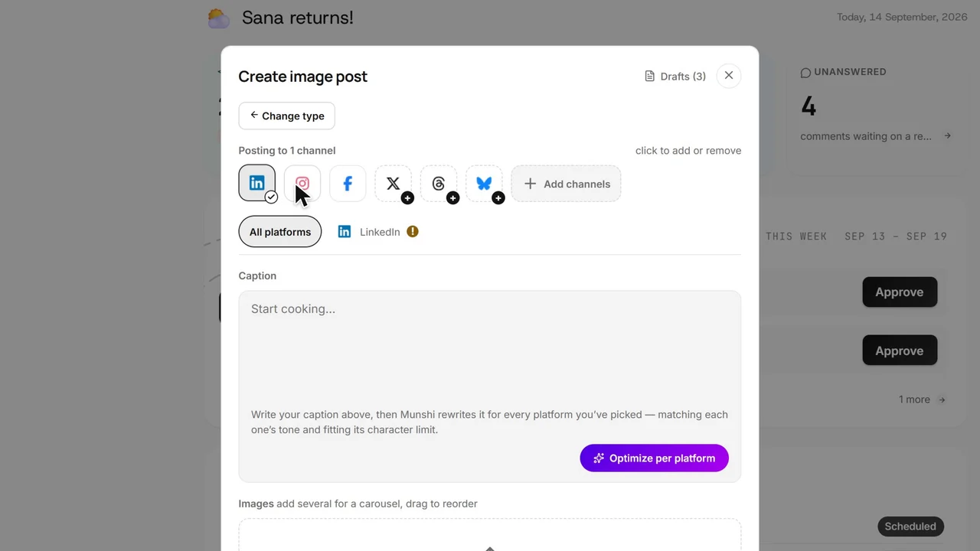Go back with Change type
Image resolution: width=980 pixels, height=551 pixels.
tap(286, 116)
